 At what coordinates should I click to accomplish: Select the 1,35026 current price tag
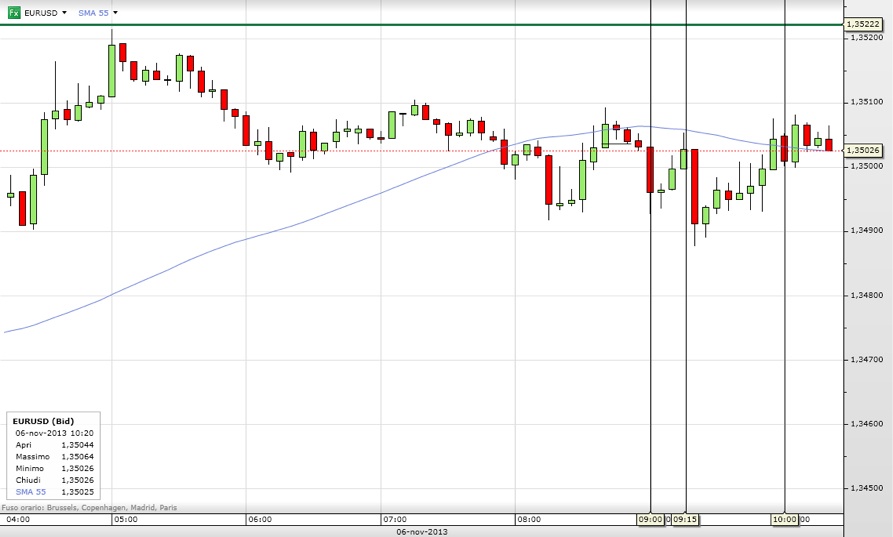pyautogui.click(x=862, y=150)
